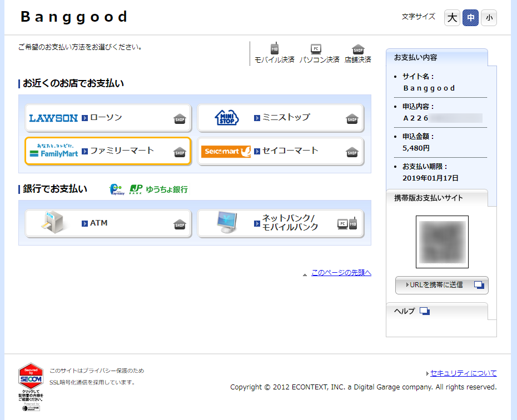The image size is (517, 420).
Task: Go to このページの先頭へ link
Action: click(x=341, y=273)
